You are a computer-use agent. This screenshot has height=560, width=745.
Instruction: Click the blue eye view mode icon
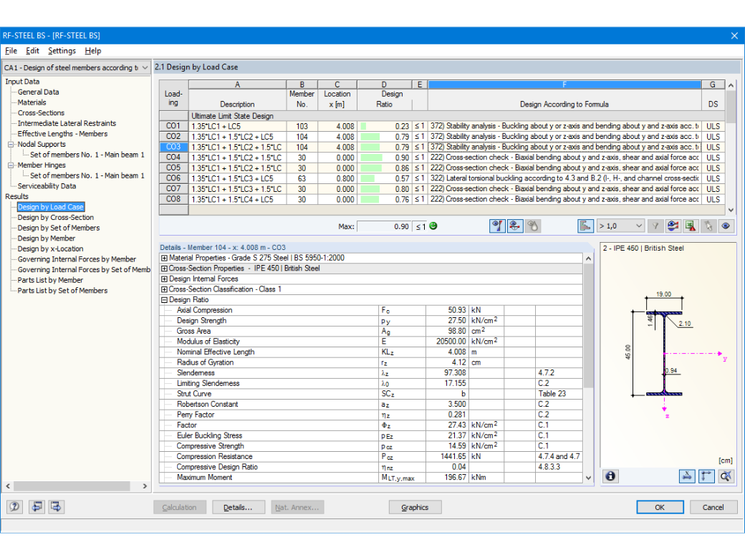tap(726, 226)
